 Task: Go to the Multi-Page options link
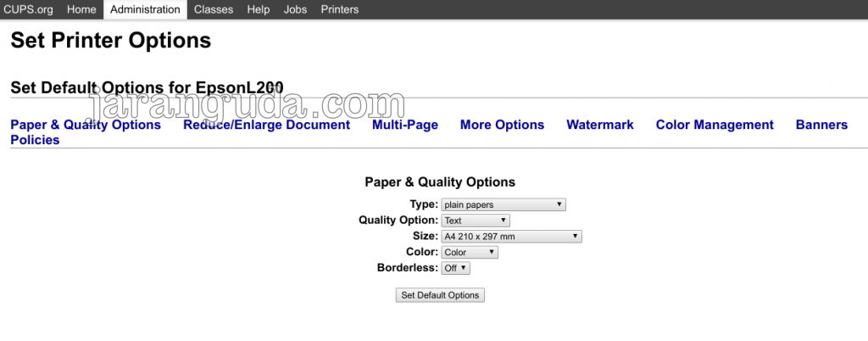tap(405, 125)
